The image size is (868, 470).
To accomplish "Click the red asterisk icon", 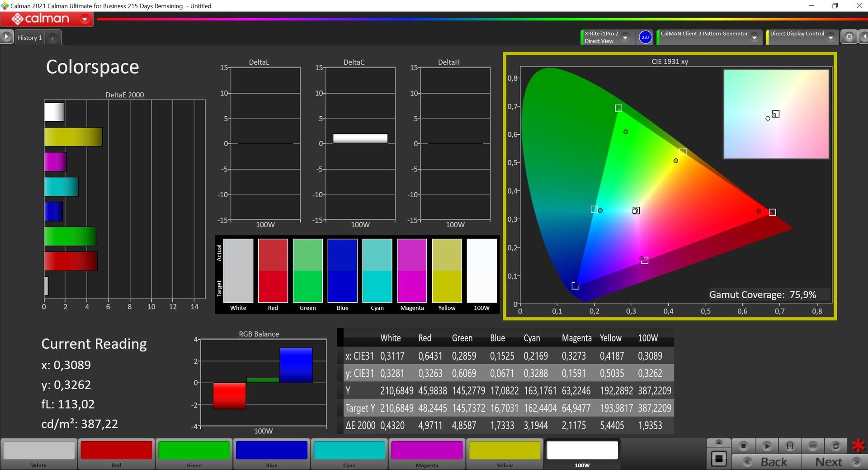I will coord(858,446).
